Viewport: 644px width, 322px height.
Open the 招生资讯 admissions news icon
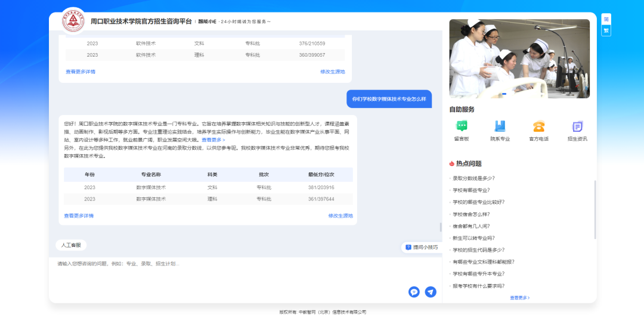(x=577, y=126)
